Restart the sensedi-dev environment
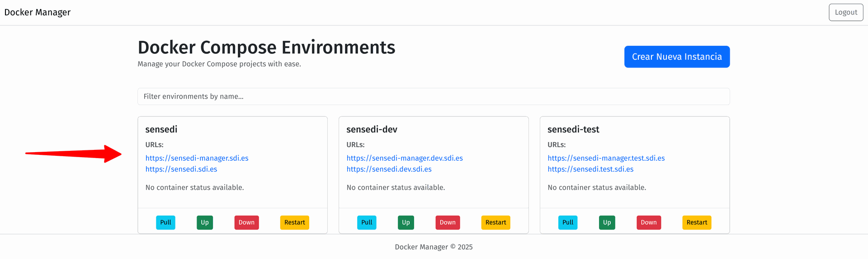 tap(495, 222)
